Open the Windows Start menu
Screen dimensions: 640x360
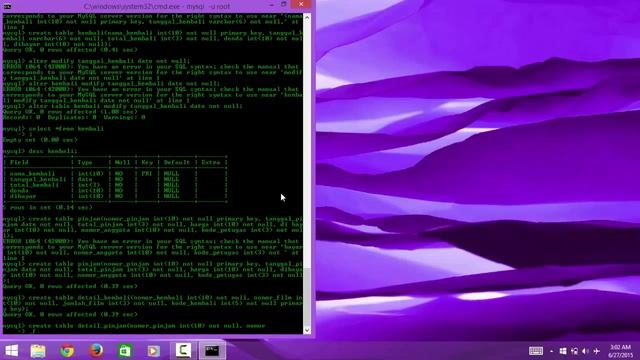[x=11, y=351]
